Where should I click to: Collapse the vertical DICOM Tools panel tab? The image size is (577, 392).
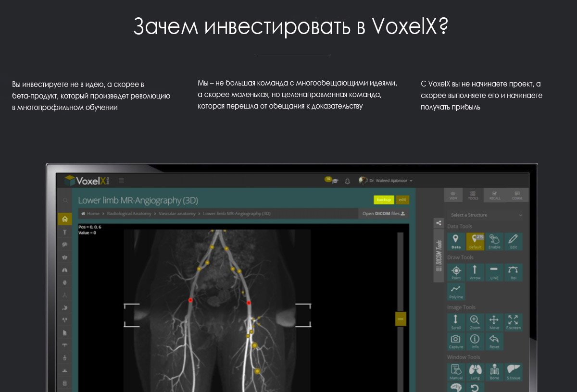coord(439,256)
